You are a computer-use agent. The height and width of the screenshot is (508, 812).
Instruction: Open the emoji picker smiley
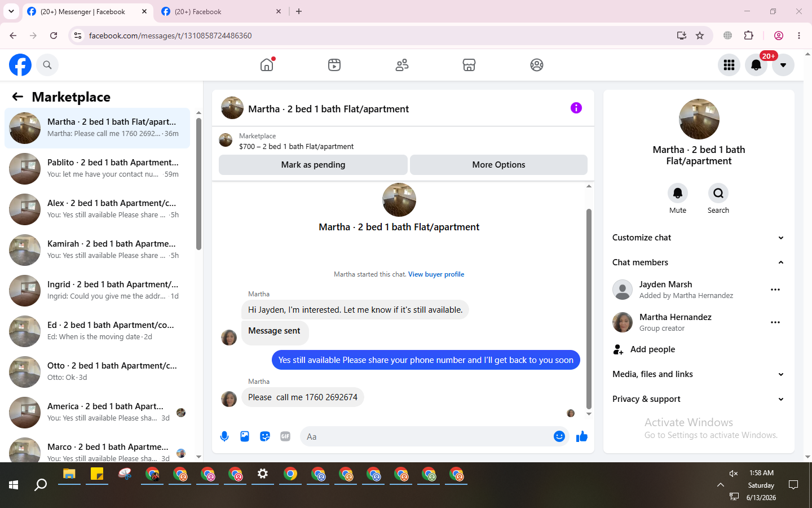click(559, 436)
